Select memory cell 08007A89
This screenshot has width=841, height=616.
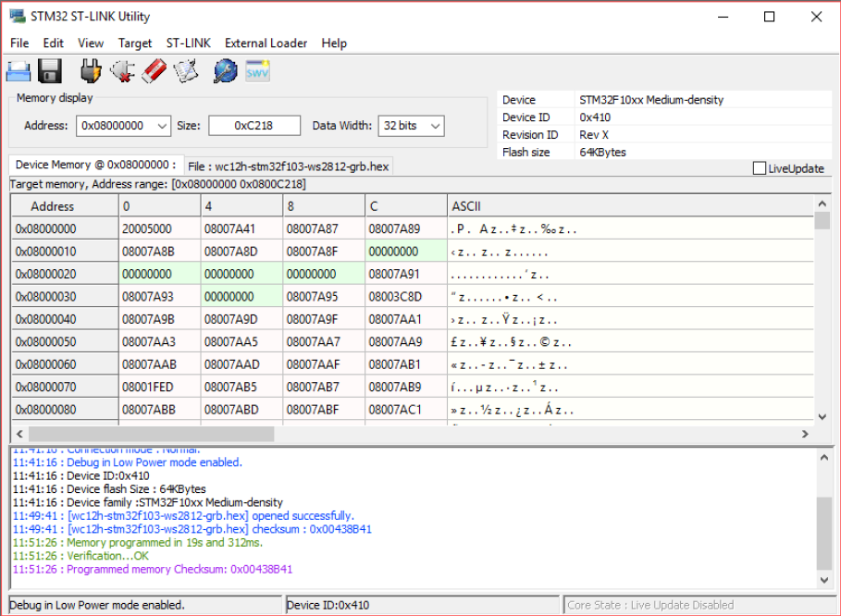pos(406,229)
